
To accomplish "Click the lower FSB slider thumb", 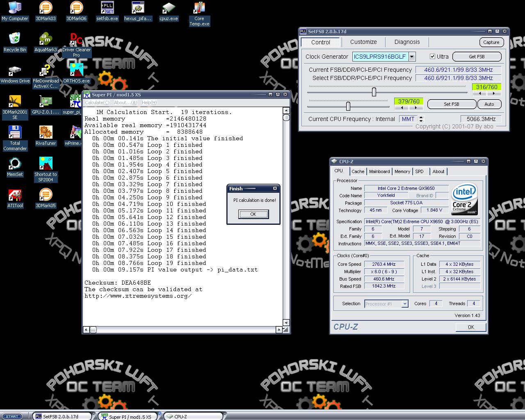I will coord(348,106).
